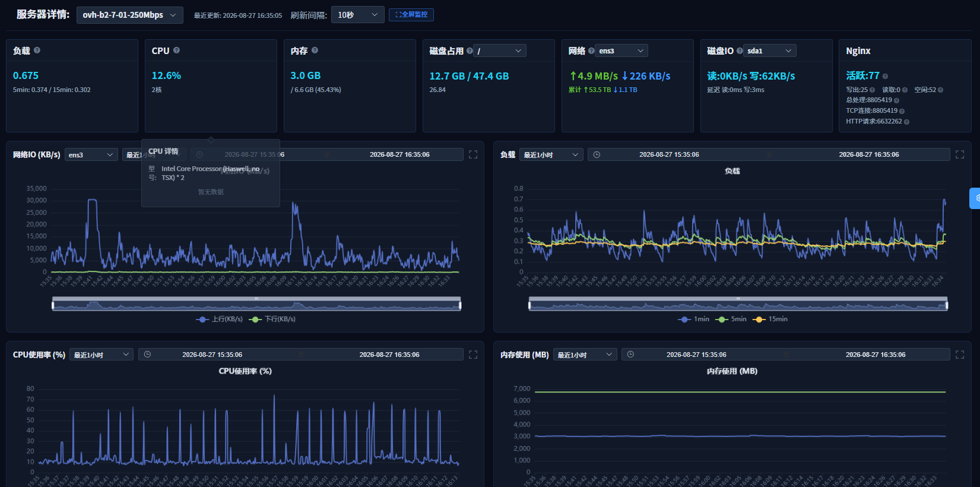This screenshot has width=980, height=487.
Task: Open the ens3 dropdown in 网络 card
Action: [621, 51]
